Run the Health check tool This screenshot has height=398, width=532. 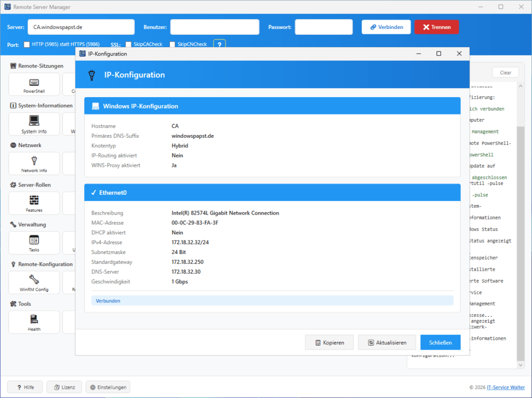33,322
